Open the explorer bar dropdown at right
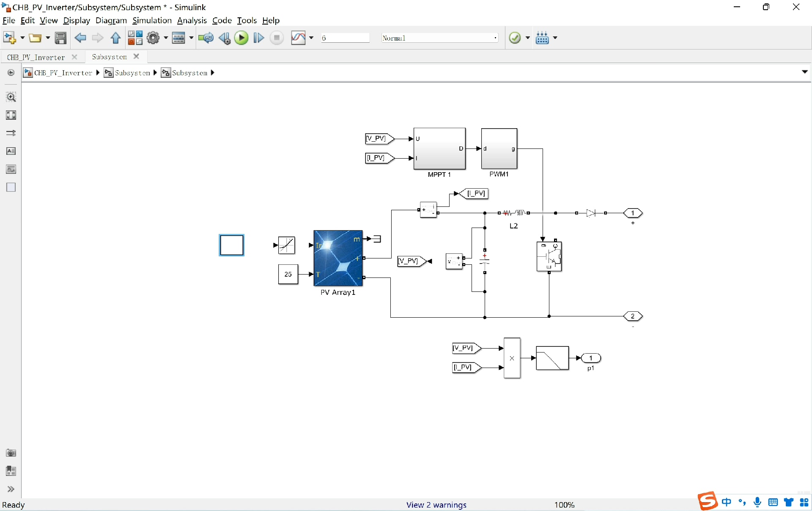 pyautogui.click(x=805, y=72)
